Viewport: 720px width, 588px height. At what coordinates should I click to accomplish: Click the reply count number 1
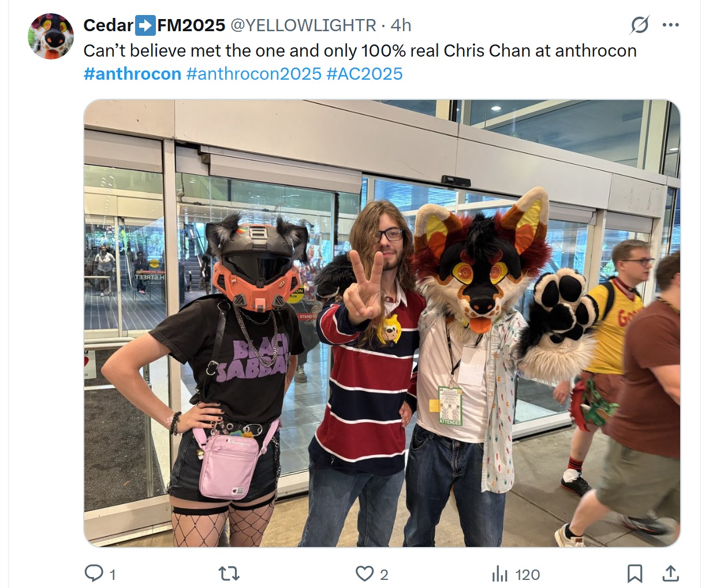(113, 575)
